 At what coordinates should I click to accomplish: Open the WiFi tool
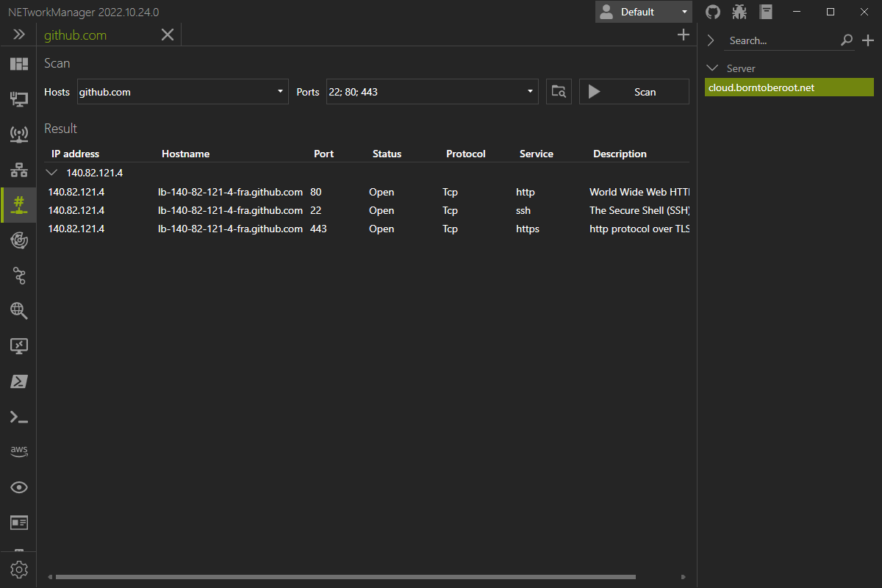pos(18,135)
